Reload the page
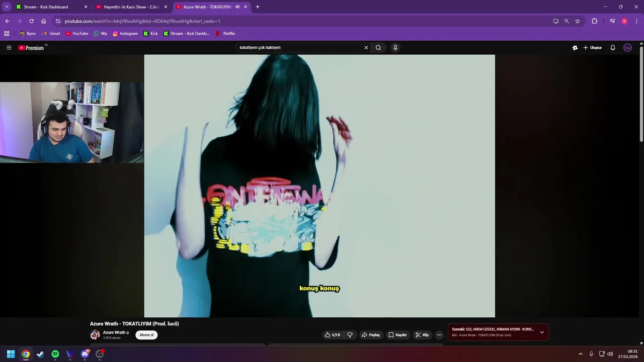 pos(31,21)
